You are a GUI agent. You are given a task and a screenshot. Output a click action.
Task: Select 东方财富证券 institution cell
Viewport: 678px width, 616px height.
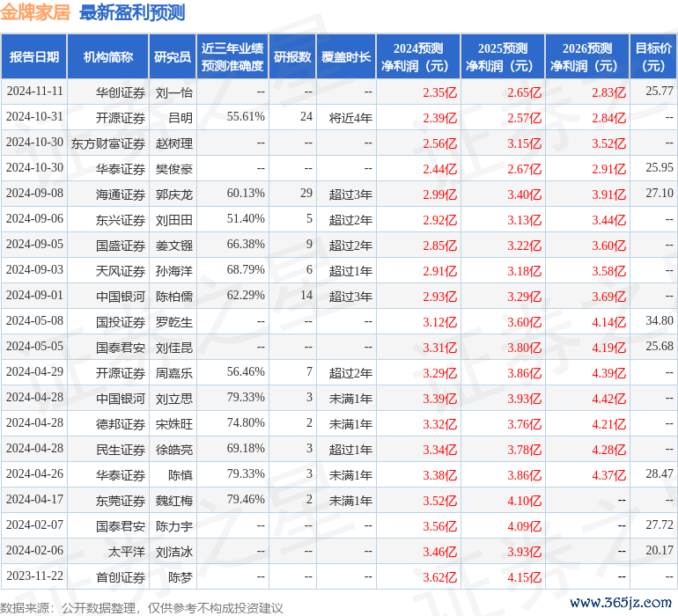coord(108,143)
